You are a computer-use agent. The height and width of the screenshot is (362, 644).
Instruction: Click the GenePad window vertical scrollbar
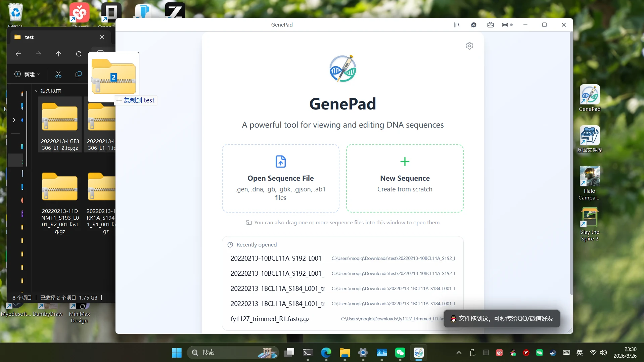tap(571, 164)
